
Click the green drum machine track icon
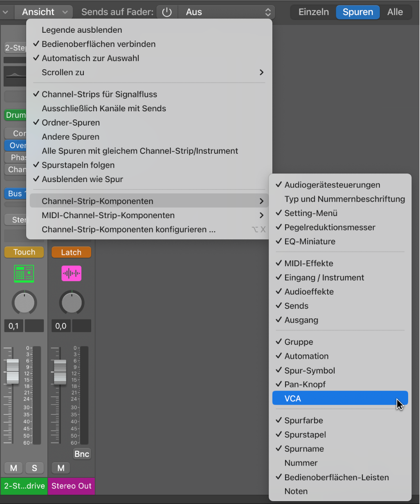pos(24,274)
